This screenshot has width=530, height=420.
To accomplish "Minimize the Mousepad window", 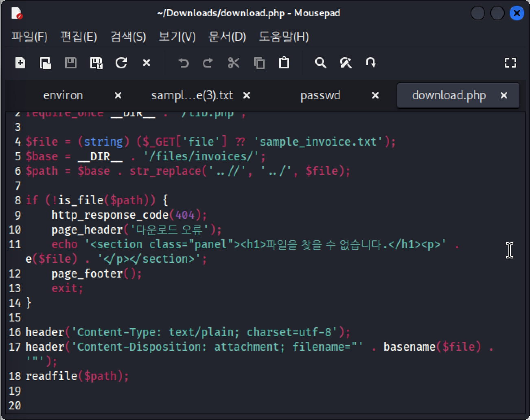I will point(477,13).
